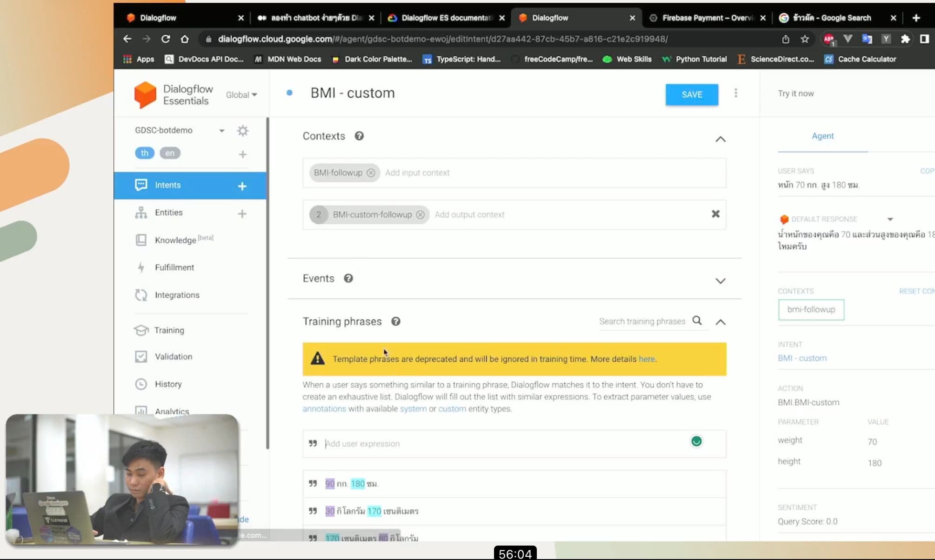Open the deprecated template details here link
The width and height of the screenshot is (935, 560).
[647, 359]
